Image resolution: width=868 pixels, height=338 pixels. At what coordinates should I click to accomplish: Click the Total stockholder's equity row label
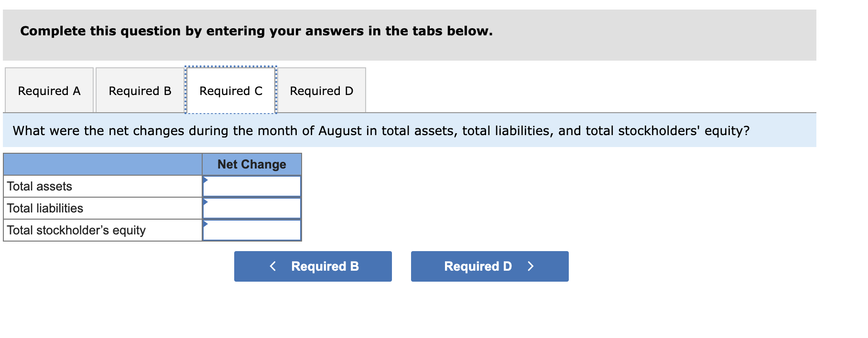pos(76,230)
